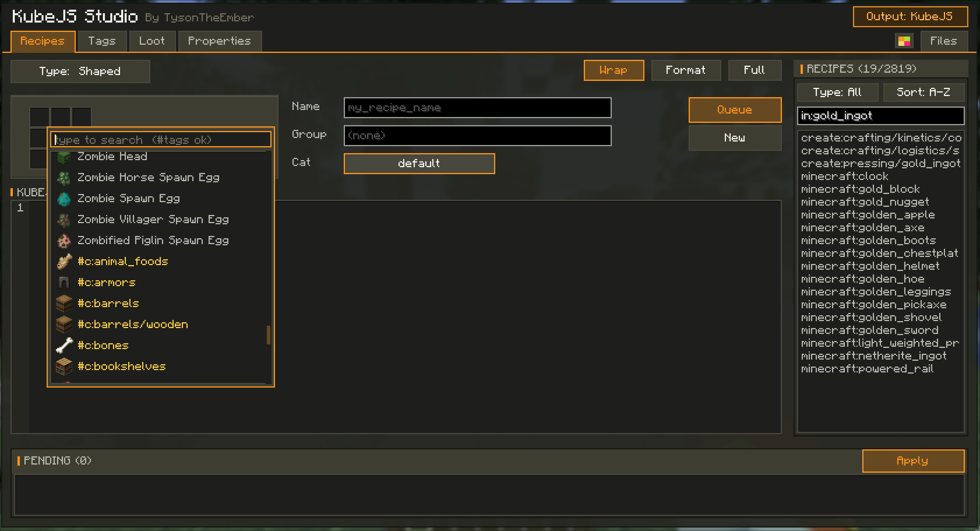
Task: Click the New button
Action: pos(735,138)
